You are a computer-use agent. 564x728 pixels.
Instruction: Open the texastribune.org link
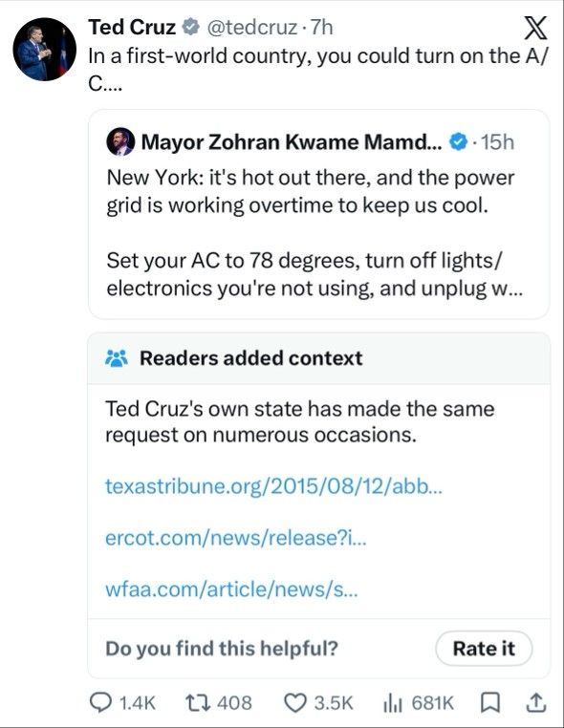point(273,486)
